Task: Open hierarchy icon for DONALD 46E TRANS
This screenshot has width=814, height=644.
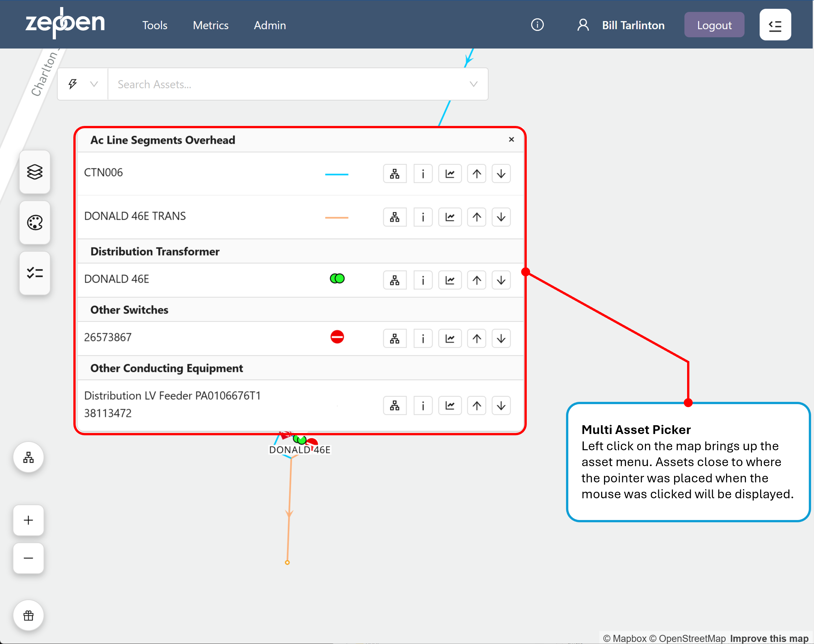Action: [395, 217]
